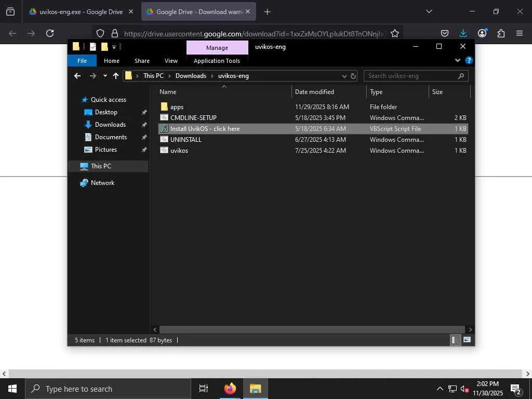Click the search magnifier in Explorer
The image size is (532, 399).
tap(461, 76)
